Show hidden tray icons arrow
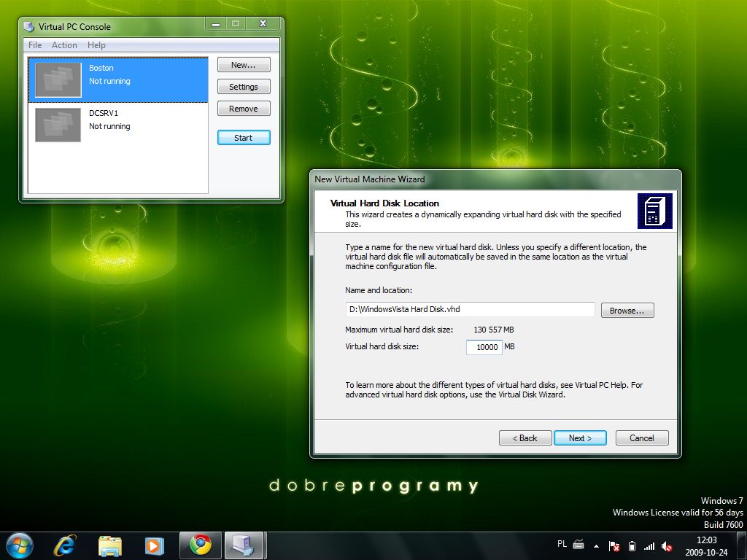 [596, 545]
